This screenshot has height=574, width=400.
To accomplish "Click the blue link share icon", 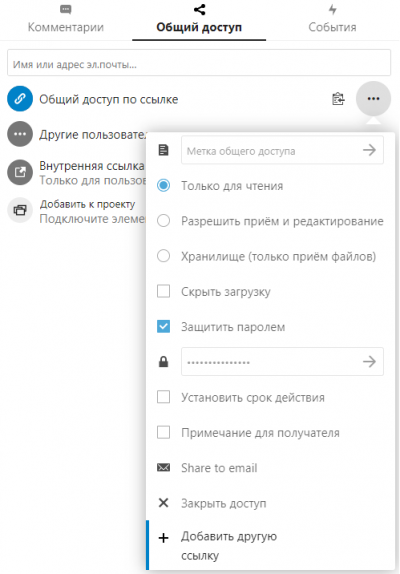I will [20, 98].
